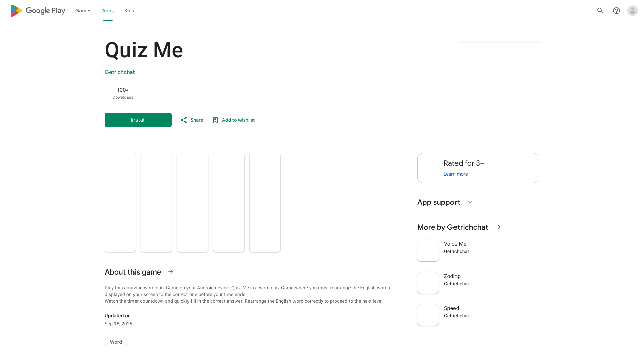This screenshot has height=362, width=644.
Task: Open the account profile avatar
Action: click(632, 11)
